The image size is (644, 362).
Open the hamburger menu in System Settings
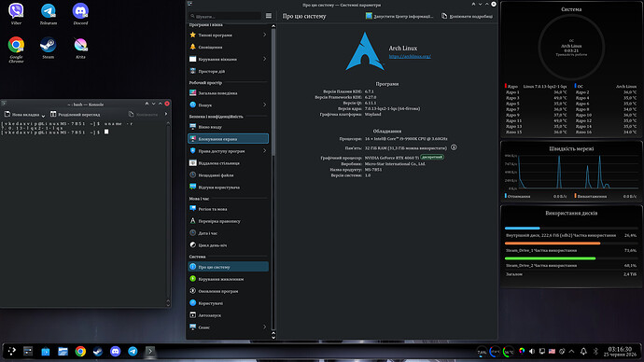269,16
